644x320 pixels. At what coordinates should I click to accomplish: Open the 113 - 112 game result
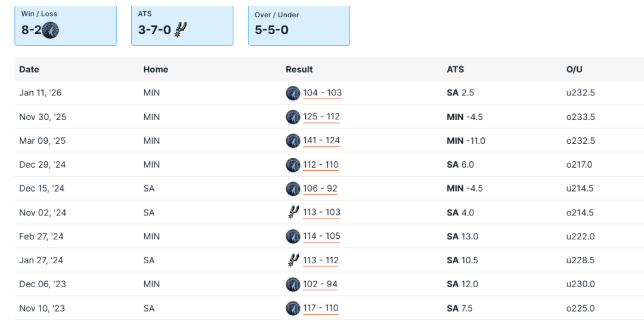(321, 260)
